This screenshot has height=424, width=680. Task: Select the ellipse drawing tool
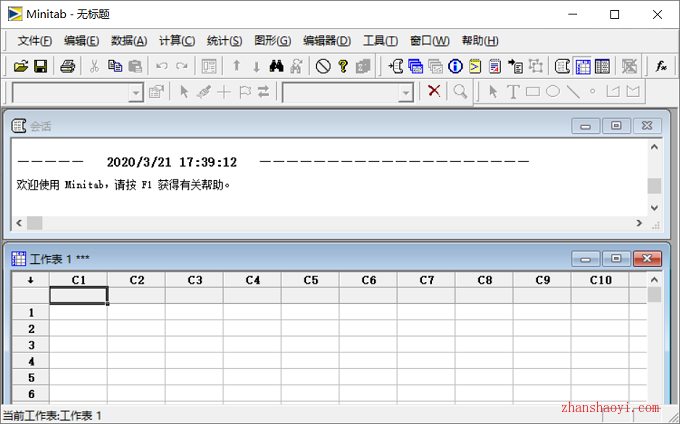(x=553, y=91)
